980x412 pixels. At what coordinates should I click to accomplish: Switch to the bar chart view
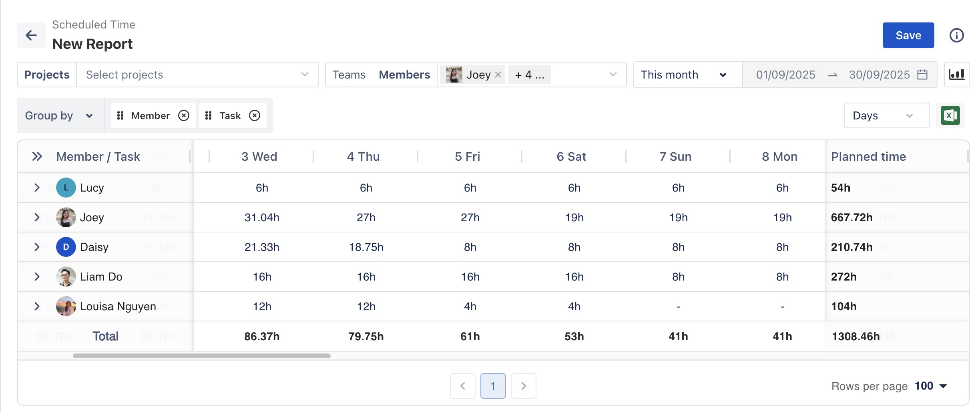(x=956, y=75)
